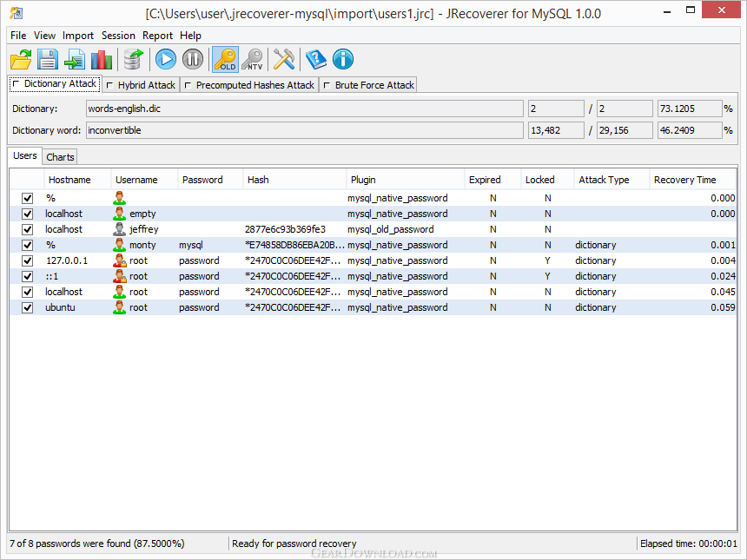Click the database export icon
The width and height of the screenshot is (747, 560).
[134, 60]
